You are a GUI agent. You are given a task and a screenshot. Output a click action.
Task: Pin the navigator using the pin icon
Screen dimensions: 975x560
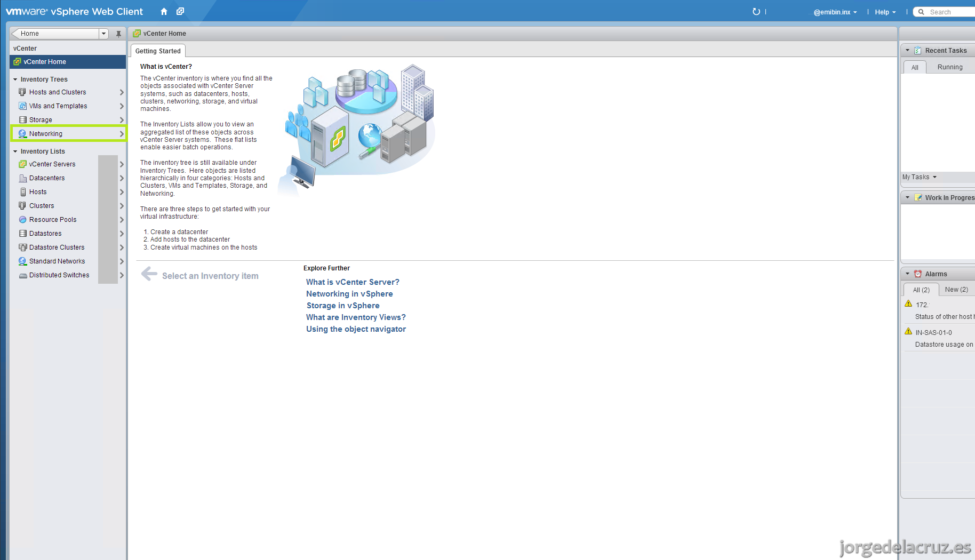click(118, 34)
